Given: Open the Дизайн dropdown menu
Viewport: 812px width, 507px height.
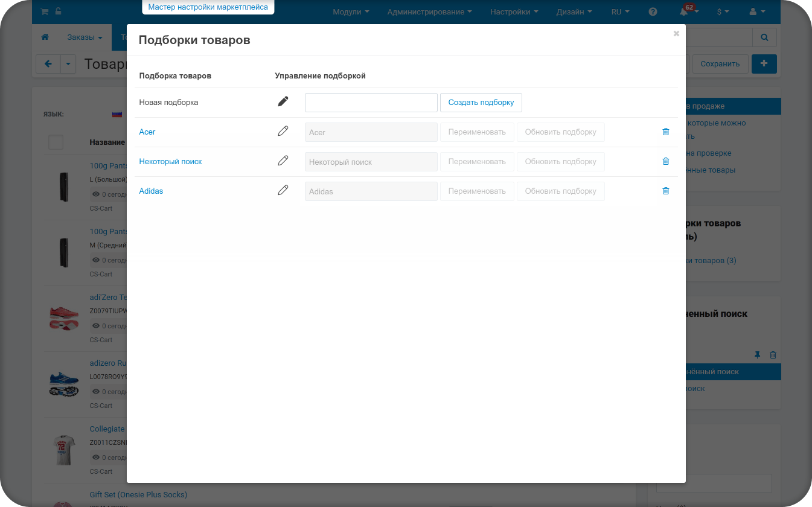Looking at the screenshot, I should point(574,12).
